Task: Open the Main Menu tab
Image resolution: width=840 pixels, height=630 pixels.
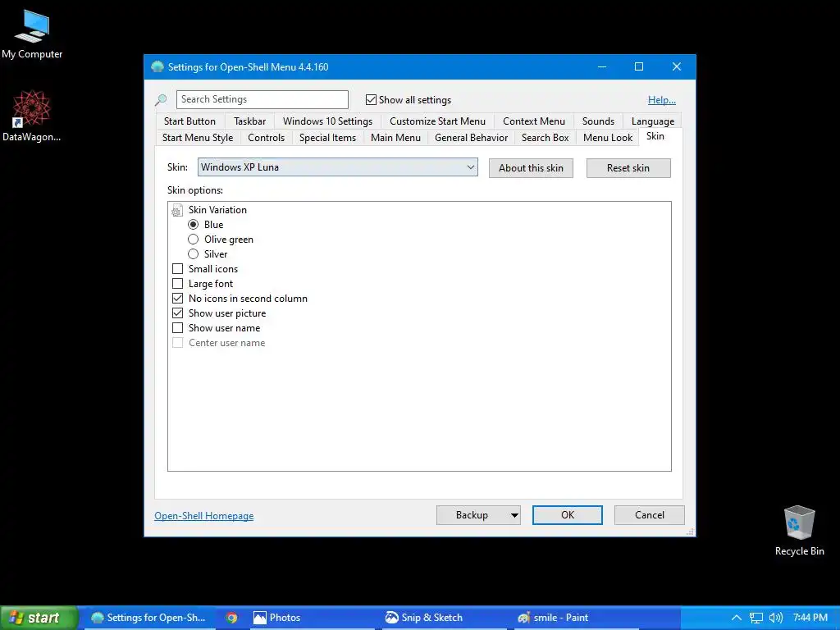Action: (396, 138)
